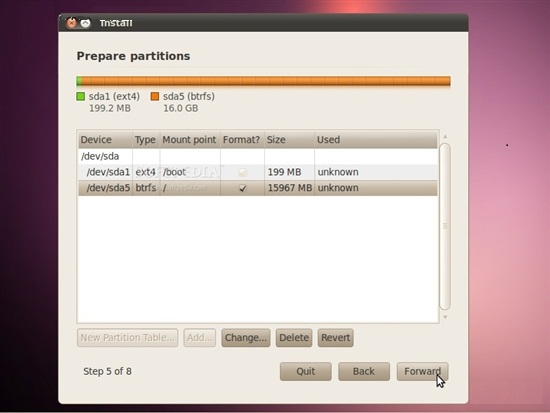Screen dimensions: 550x413
Task: Close the Install window
Action: coord(72,23)
